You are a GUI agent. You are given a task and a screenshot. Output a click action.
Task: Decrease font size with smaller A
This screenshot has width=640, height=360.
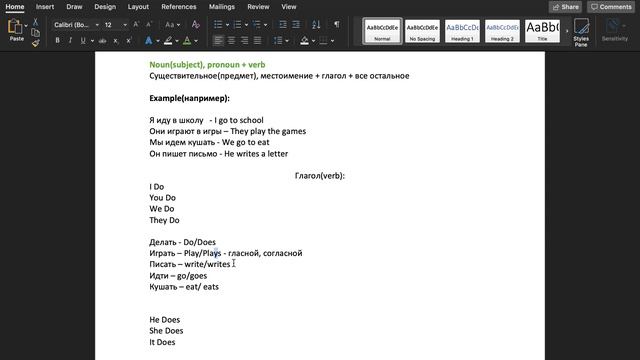click(149, 25)
